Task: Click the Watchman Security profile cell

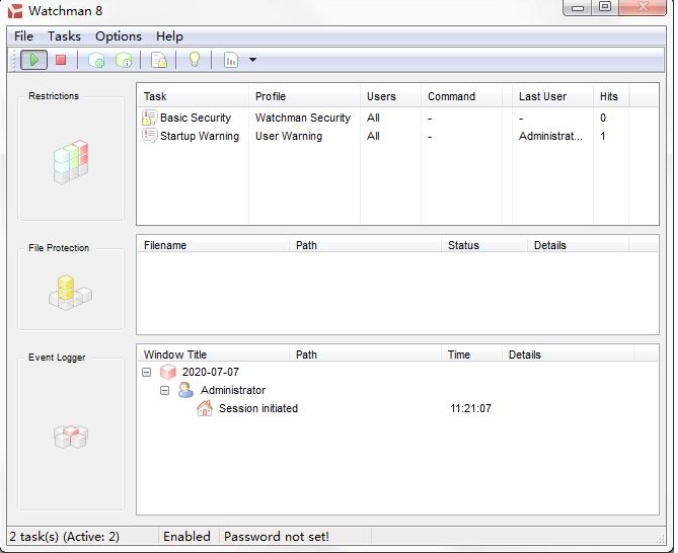Action: [303, 118]
